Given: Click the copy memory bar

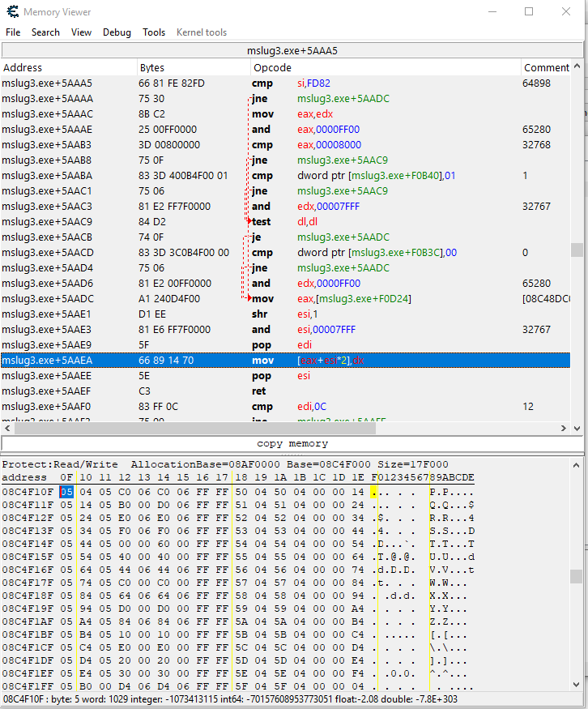Looking at the screenshot, I should point(292,443).
